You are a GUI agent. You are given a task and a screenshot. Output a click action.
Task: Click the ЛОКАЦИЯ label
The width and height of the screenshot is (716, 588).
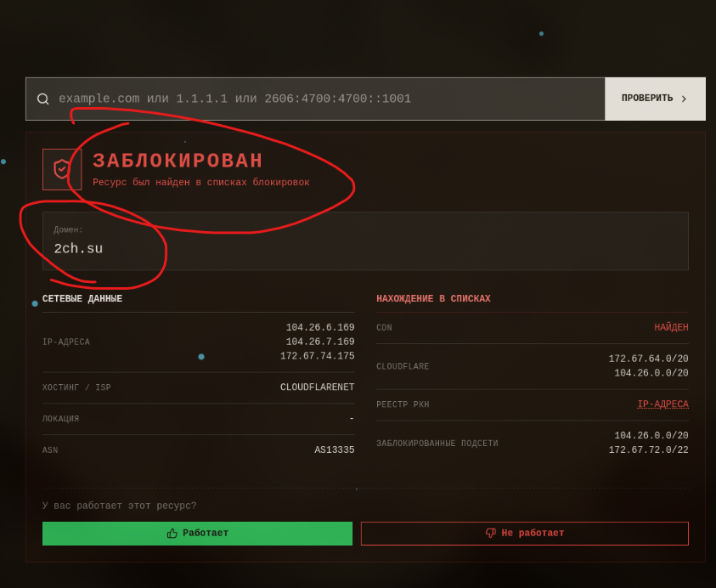coord(61,419)
